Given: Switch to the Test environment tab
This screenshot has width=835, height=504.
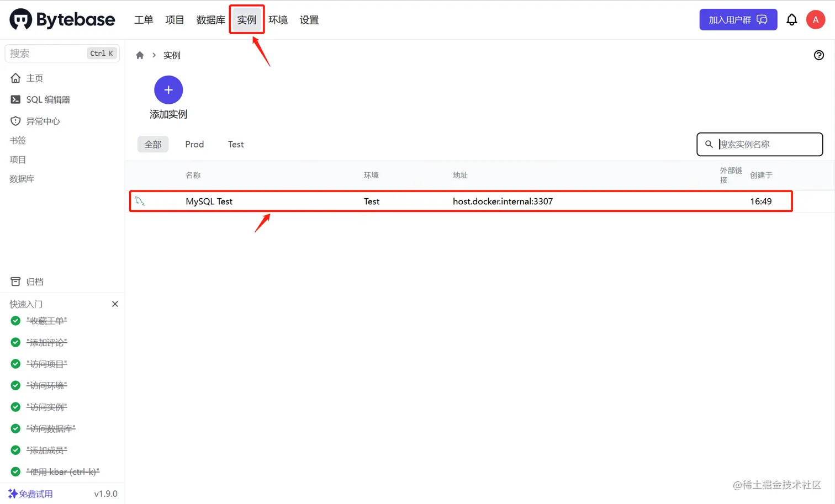Looking at the screenshot, I should [236, 144].
